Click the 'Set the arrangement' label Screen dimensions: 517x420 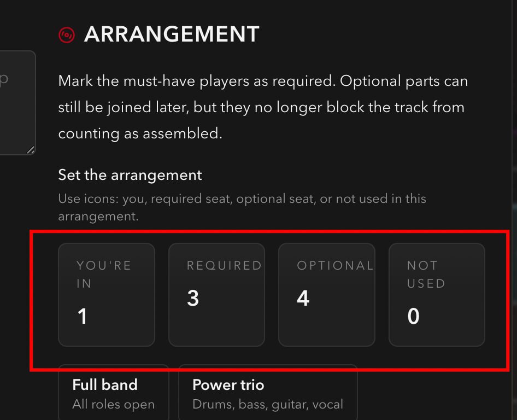(x=130, y=176)
